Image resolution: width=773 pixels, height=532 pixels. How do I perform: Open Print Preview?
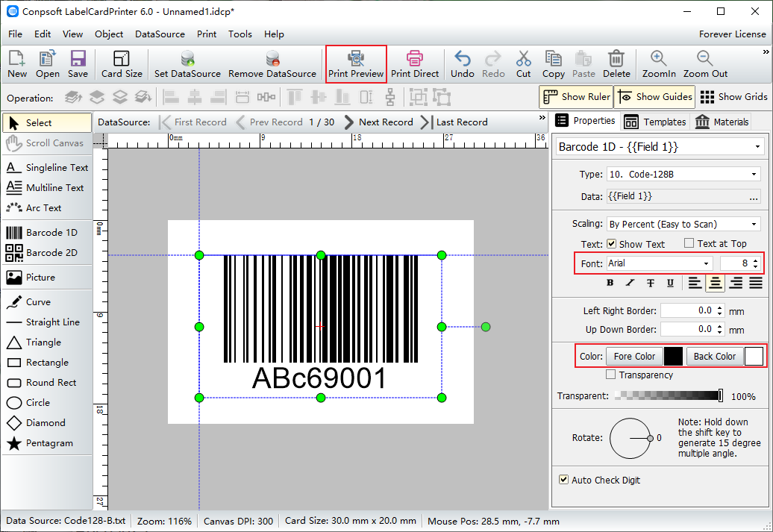356,64
